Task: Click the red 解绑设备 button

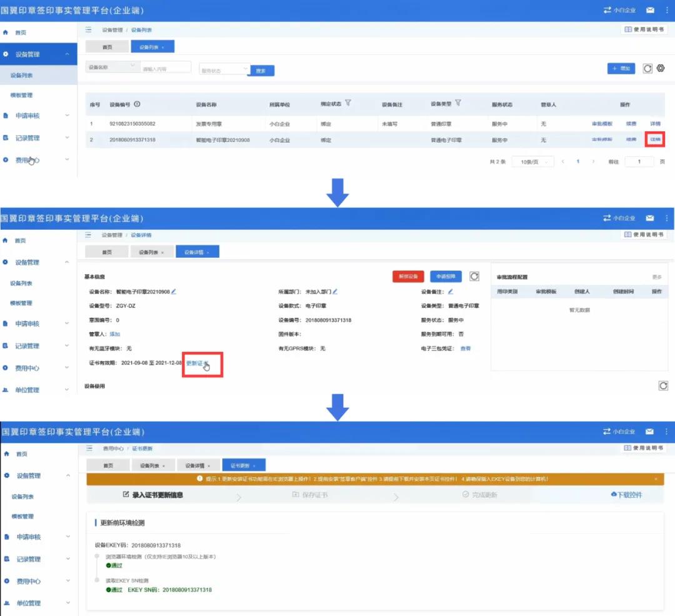Action: pyautogui.click(x=408, y=276)
